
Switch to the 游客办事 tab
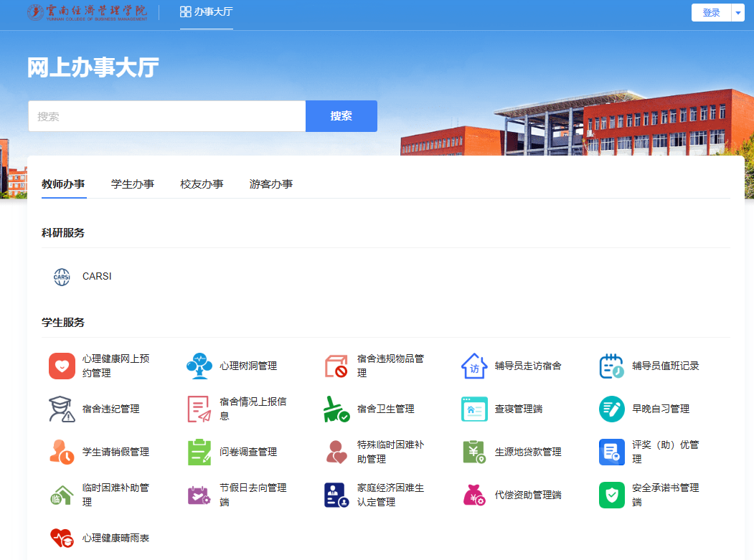click(271, 184)
